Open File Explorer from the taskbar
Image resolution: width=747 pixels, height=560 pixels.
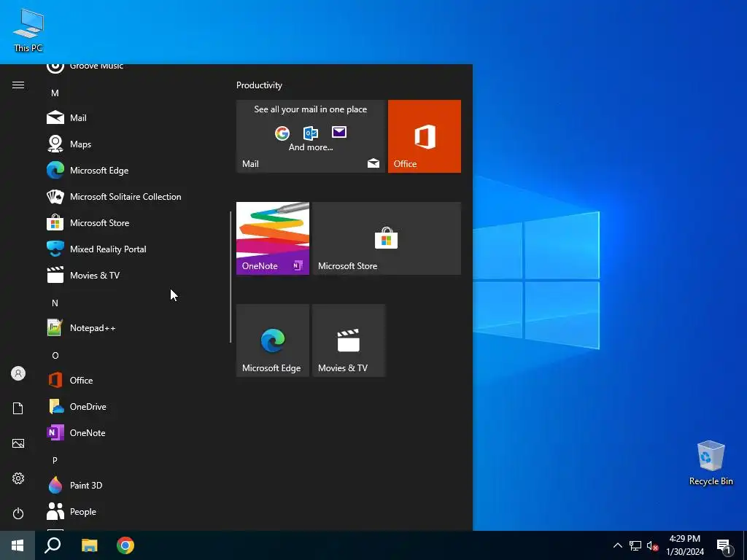(x=89, y=545)
